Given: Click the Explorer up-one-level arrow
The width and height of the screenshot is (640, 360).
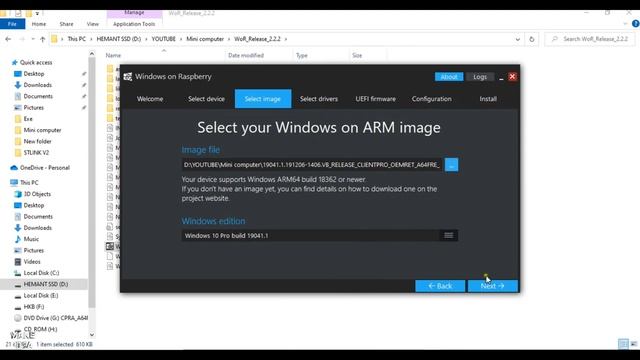Looking at the screenshot, I should pyautogui.click(x=42, y=39).
